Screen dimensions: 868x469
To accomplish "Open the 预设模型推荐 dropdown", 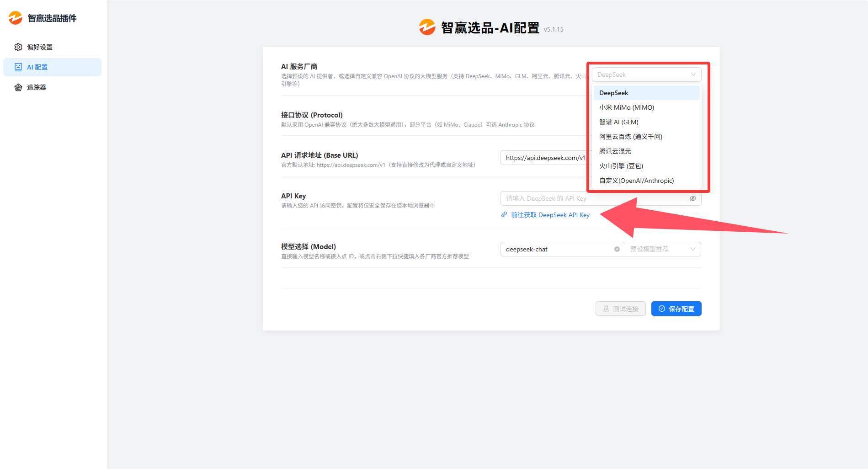I will click(x=663, y=249).
